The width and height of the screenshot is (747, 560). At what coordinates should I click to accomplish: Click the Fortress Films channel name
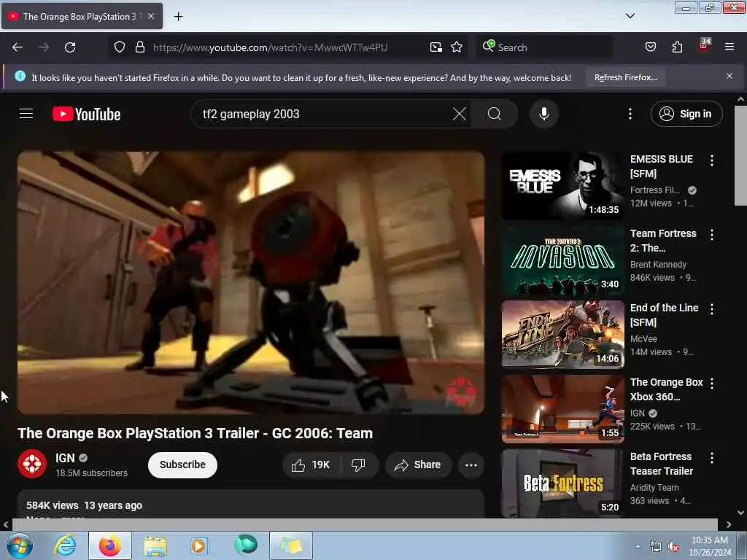point(655,190)
